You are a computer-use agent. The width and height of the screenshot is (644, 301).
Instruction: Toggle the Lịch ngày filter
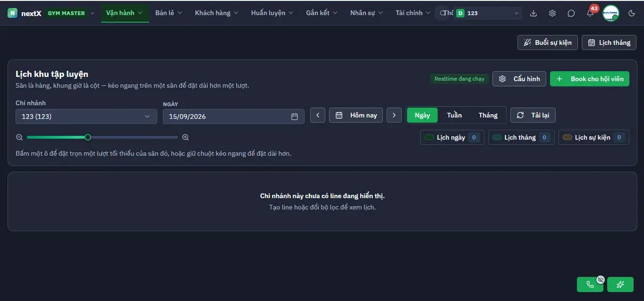click(x=452, y=137)
